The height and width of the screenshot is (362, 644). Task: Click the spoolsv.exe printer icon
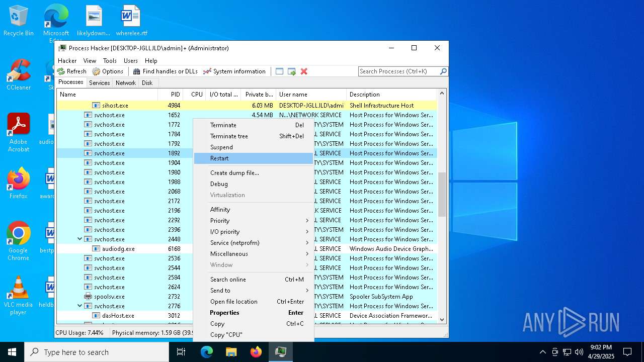click(x=88, y=297)
